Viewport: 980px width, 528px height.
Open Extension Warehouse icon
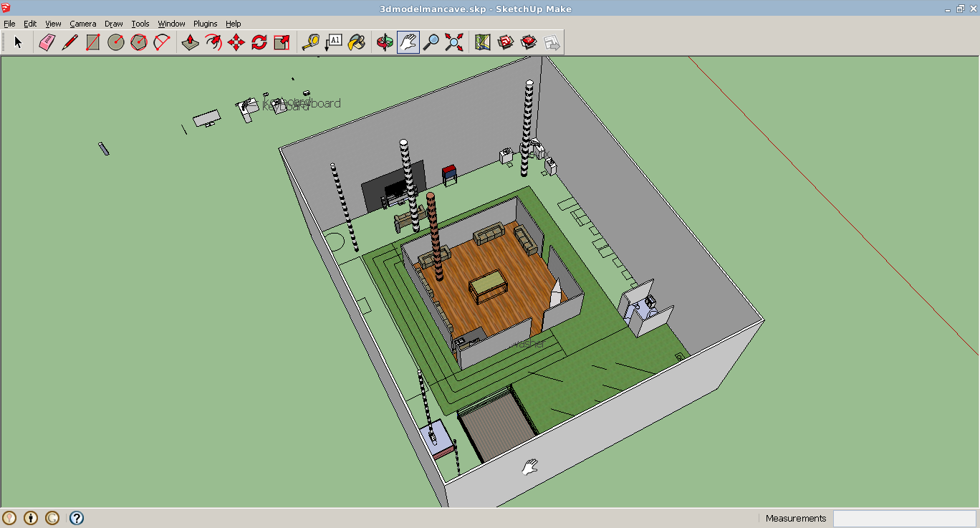(x=529, y=42)
